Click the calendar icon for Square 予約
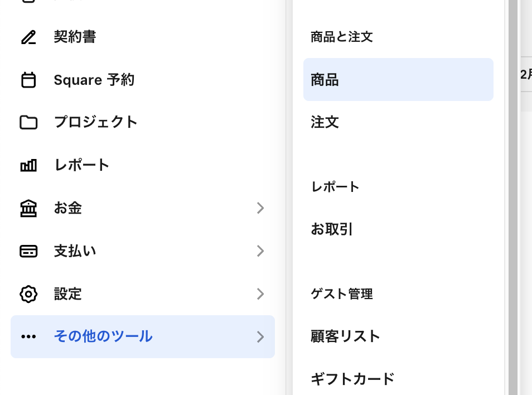 tap(28, 80)
